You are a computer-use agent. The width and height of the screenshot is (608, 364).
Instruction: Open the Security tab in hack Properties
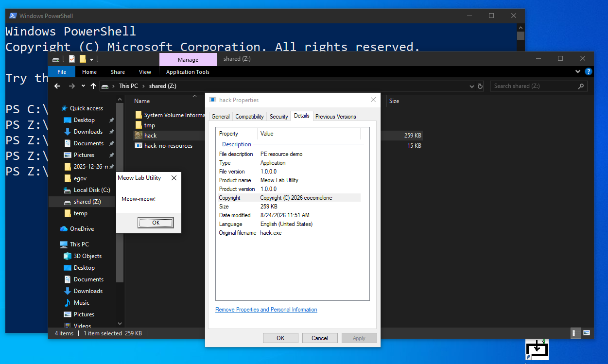tap(278, 117)
